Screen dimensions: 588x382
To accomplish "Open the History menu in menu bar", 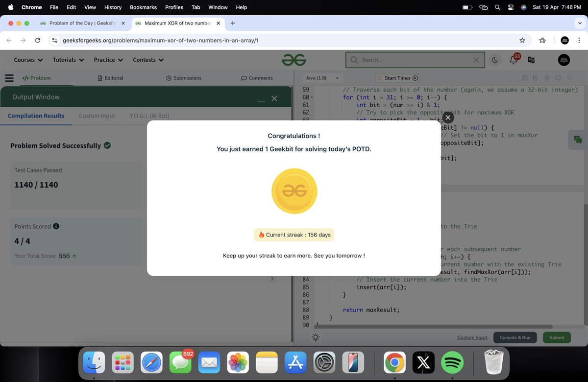I will click(x=113, y=7).
